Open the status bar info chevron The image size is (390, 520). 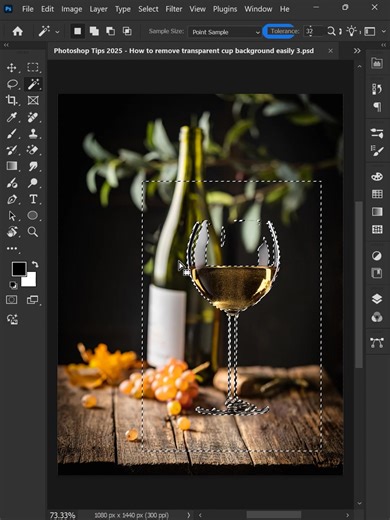coord(189,515)
